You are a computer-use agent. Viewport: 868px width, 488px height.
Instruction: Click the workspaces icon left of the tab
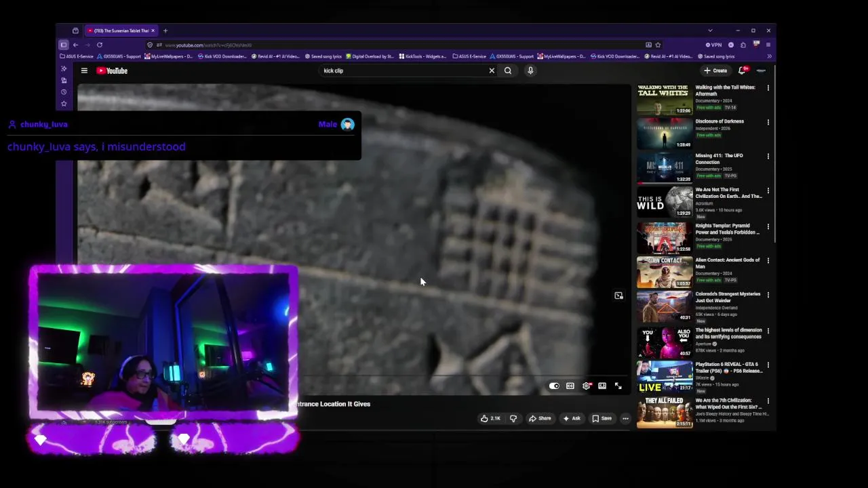[x=75, y=30]
